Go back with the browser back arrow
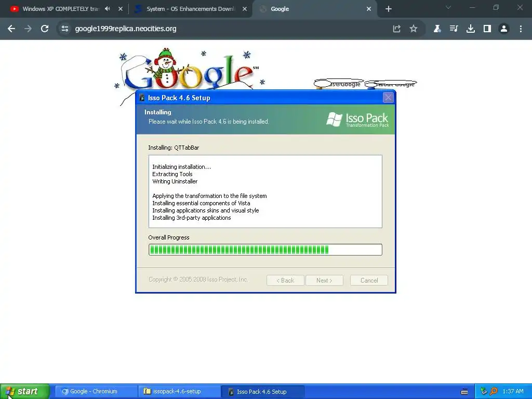 coord(11,29)
